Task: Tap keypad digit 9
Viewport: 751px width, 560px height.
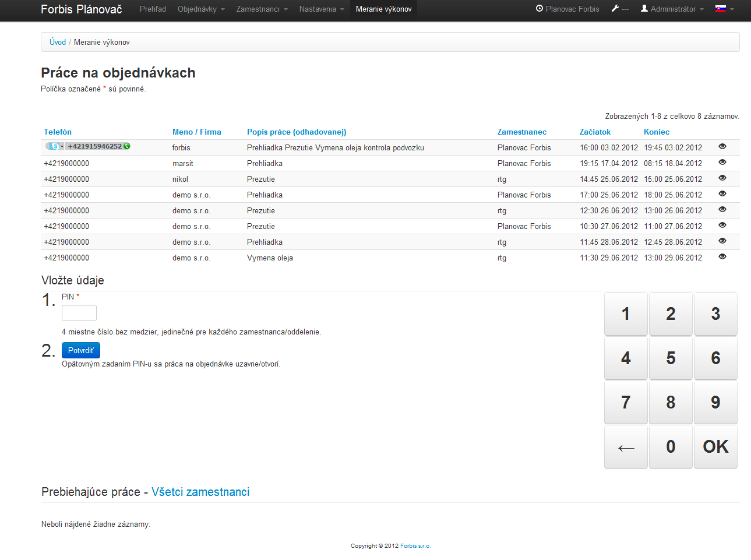Action: point(715,402)
